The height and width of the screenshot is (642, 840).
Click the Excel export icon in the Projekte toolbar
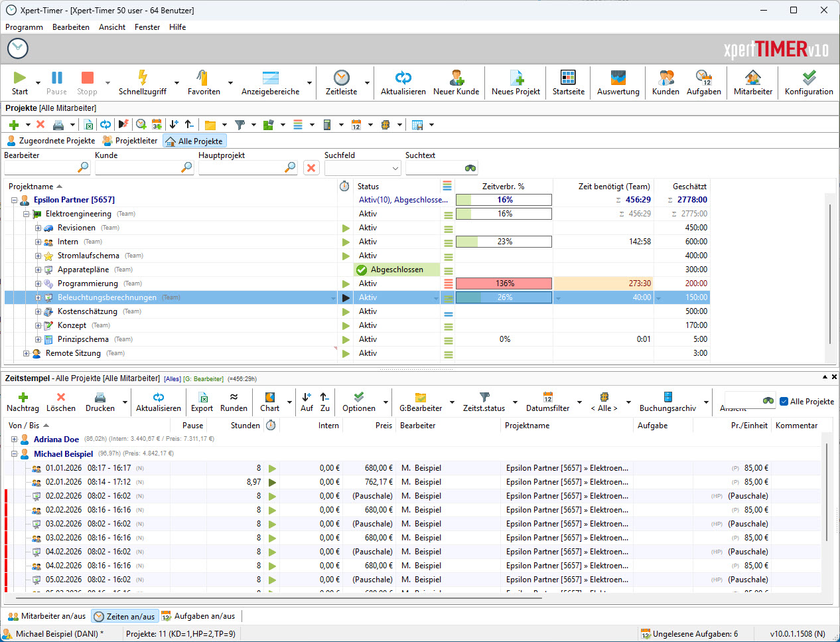pos(88,124)
